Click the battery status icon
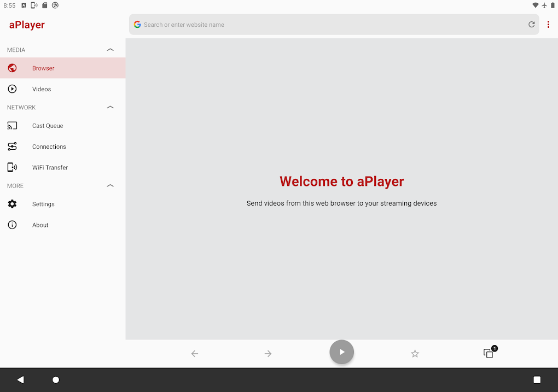This screenshot has width=558, height=392. click(553, 5)
